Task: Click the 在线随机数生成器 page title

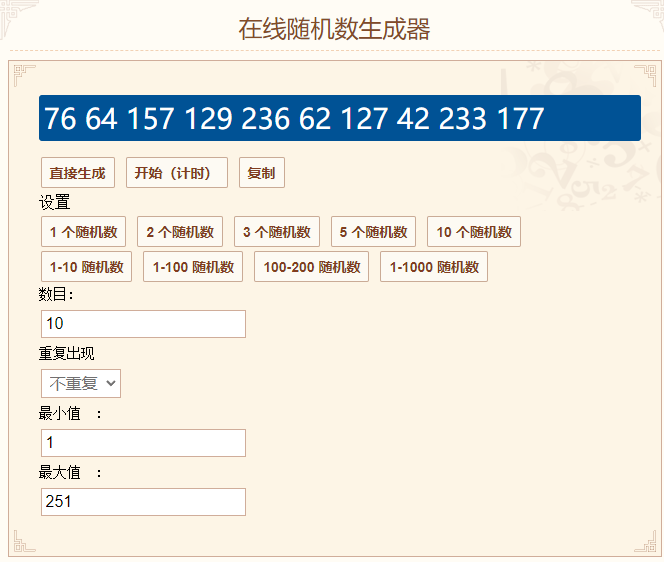Action: coord(334,29)
